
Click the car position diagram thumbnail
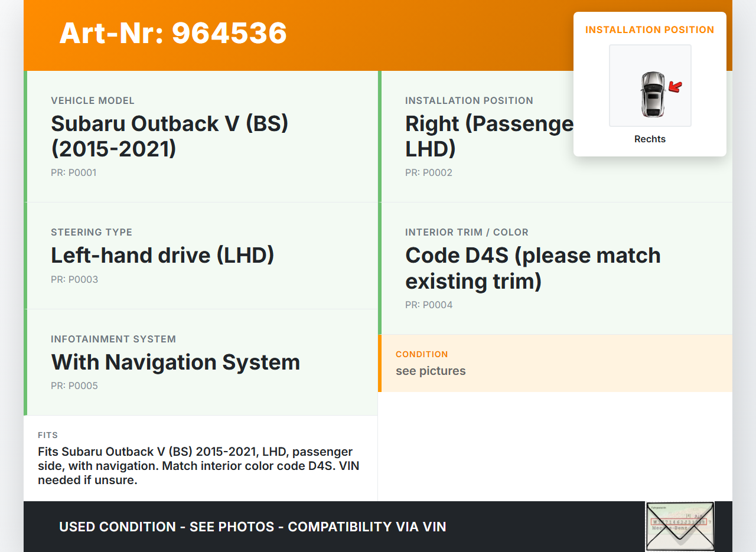tap(650, 86)
